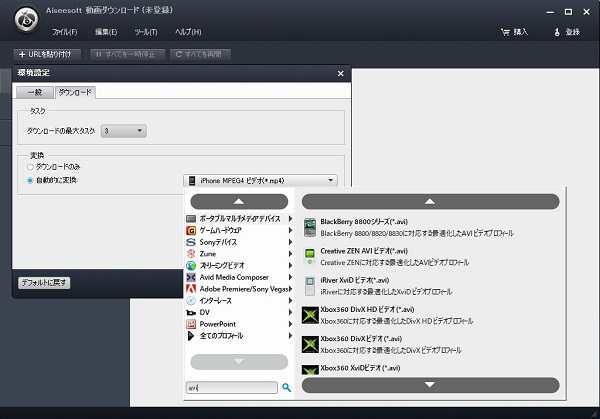Screen dimensions: 600x419
Task: Click the paste URL button
Action: pyautogui.click(x=47, y=54)
